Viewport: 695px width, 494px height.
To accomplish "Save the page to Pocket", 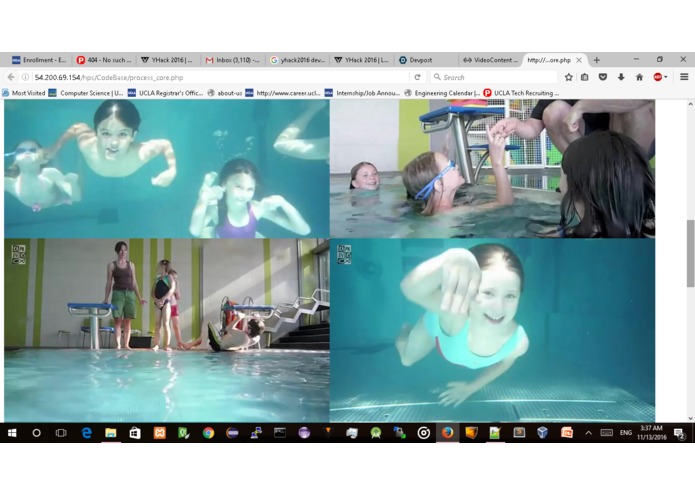I will (603, 77).
